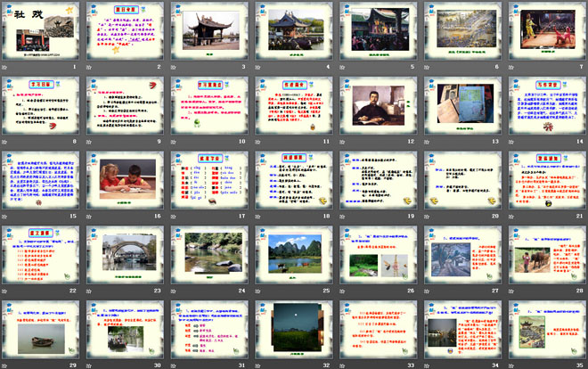
Task: Select slide 32 moonlit field thumbnail
Action: [294, 330]
